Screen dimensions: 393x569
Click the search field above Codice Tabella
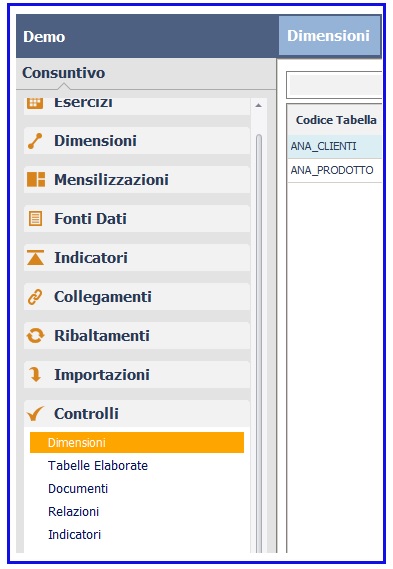(x=336, y=85)
